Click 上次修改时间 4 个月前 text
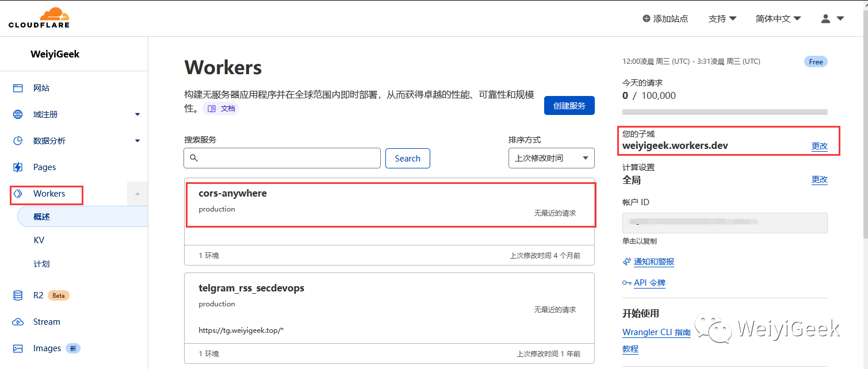Viewport: 868px width, 369px height. coord(545,256)
